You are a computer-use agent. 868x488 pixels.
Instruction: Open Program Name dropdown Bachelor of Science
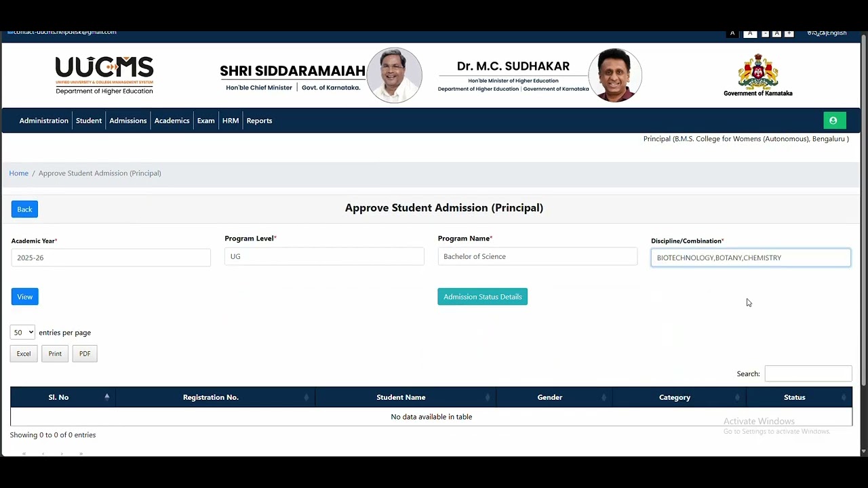tap(538, 256)
